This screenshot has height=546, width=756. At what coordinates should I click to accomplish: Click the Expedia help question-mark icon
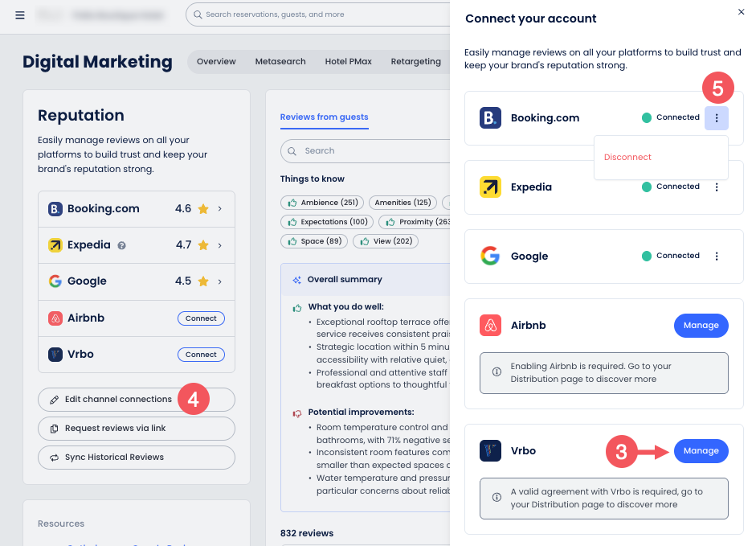tap(122, 245)
